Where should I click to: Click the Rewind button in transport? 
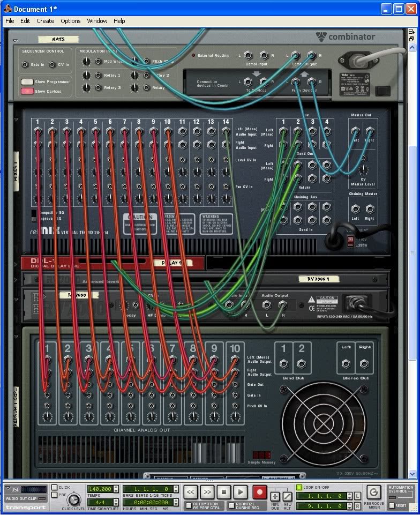point(191,492)
